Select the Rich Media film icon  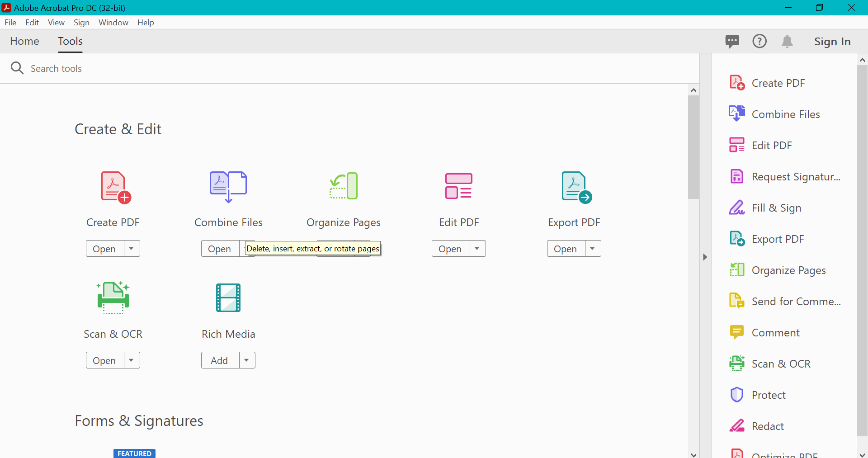coord(228,298)
